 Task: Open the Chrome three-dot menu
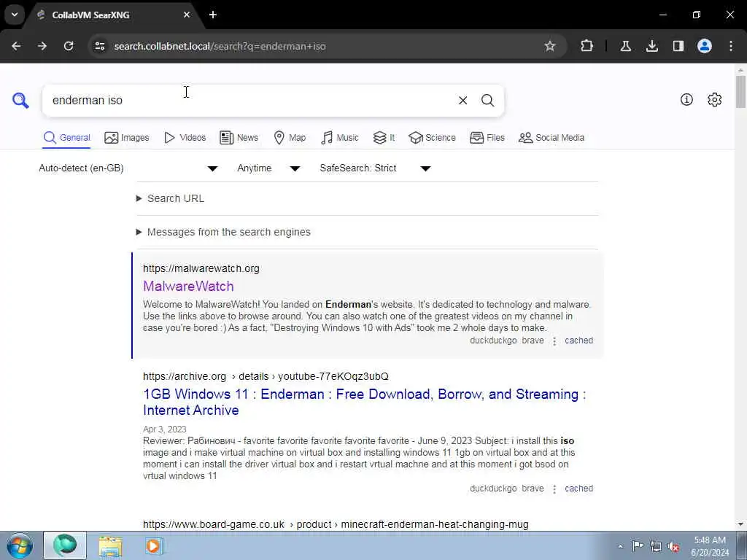731,46
